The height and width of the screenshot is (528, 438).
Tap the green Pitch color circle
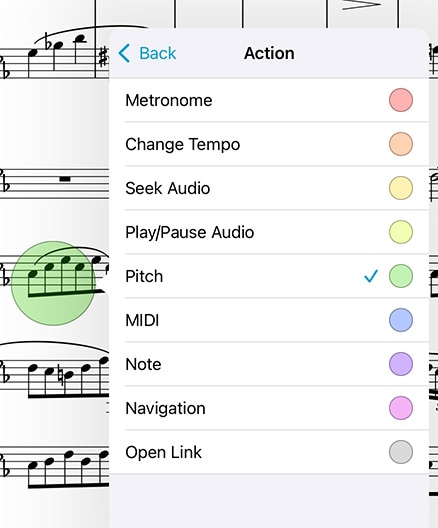(401, 276)
